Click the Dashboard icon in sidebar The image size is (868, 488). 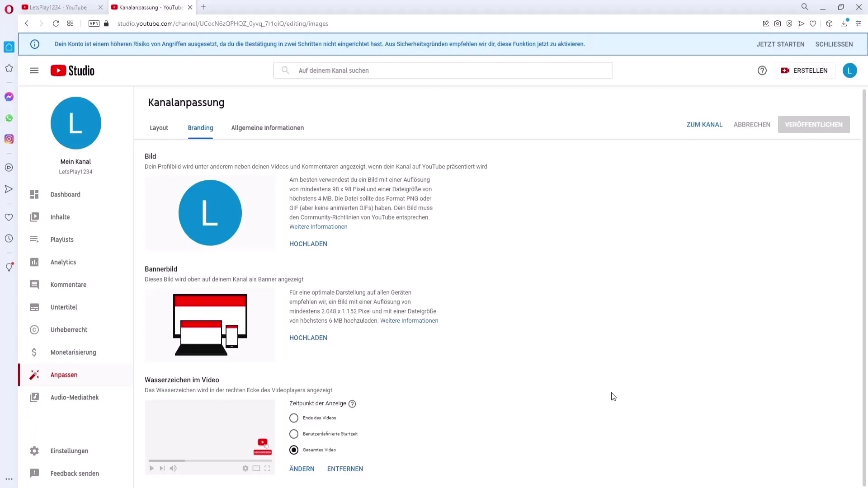(x=34, y=194)
